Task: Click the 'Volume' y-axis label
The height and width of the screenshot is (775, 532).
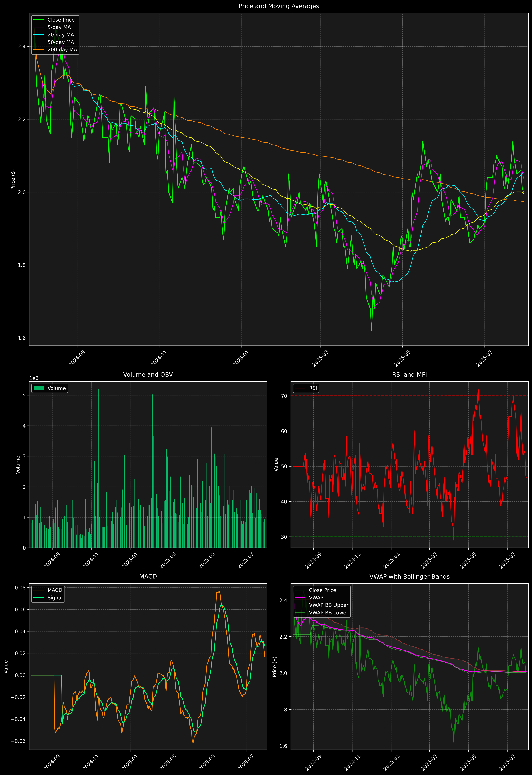Action: point(18,464)
